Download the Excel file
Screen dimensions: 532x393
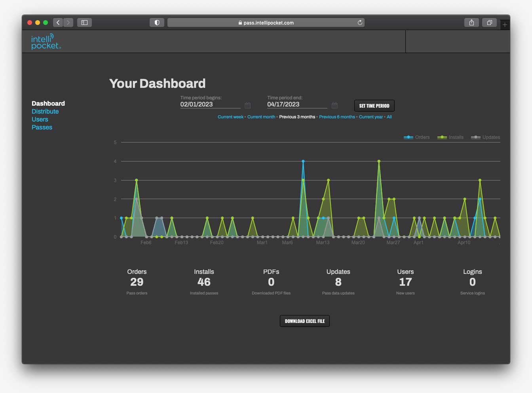pyautogui.click(x=304, y=321)
